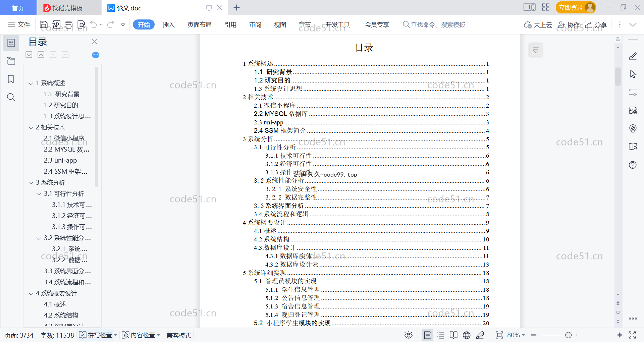Select the 页面布局 ribbon tab
The width and height of the screenshot is (644, 342).
coord(199,24)
